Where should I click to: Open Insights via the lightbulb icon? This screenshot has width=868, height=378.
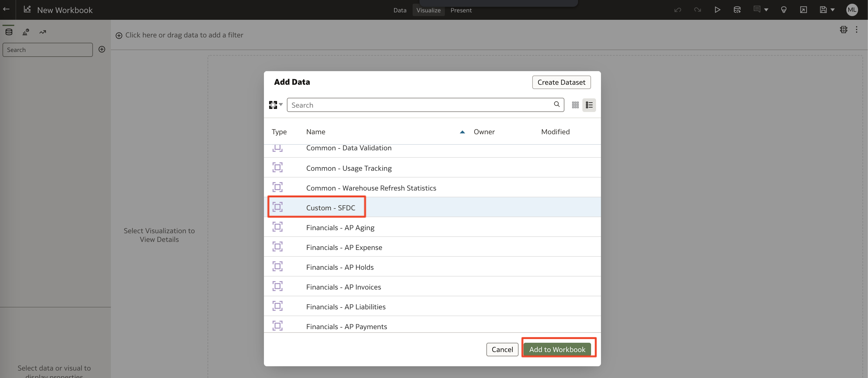[x=784, y=10]
